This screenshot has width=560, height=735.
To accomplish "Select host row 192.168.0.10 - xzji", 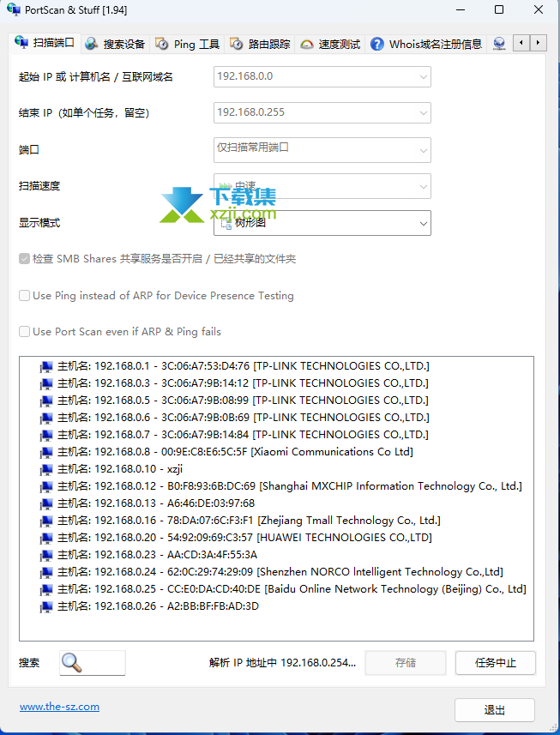I will [111, 469].
